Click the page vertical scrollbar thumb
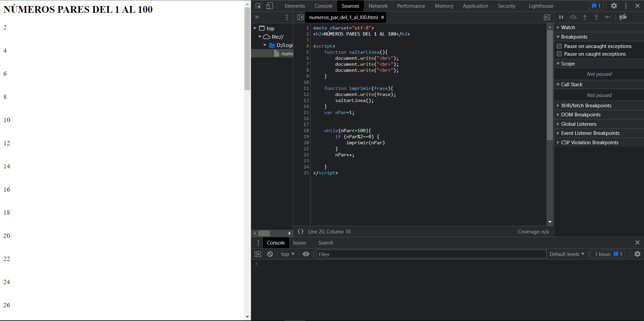The height and width of the screenshot is (321, 644). pos(247,49)
